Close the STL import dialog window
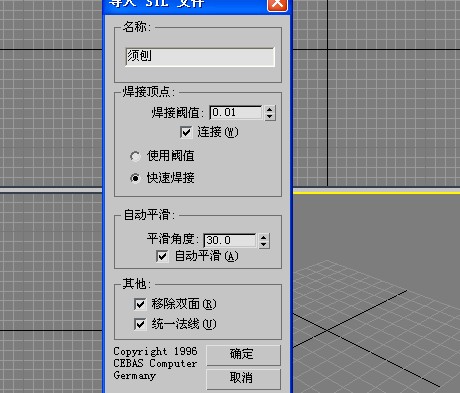460x393 pixels. pos(277,4)
